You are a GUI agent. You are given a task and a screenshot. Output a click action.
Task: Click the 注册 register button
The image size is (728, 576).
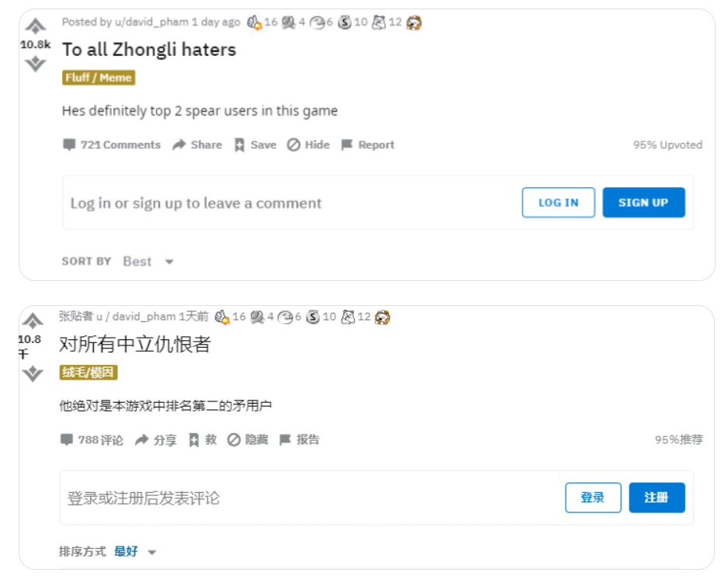point(657,498)
